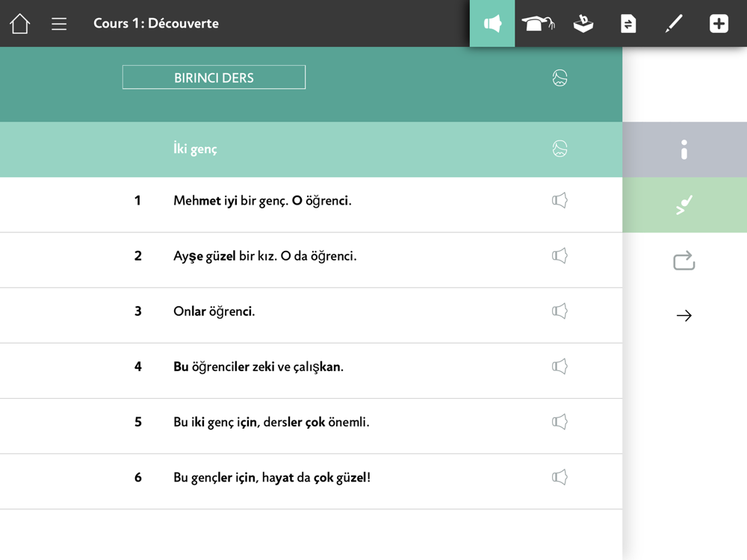Click the share arrow icon

pyautogui.click(x=684, y=261)
